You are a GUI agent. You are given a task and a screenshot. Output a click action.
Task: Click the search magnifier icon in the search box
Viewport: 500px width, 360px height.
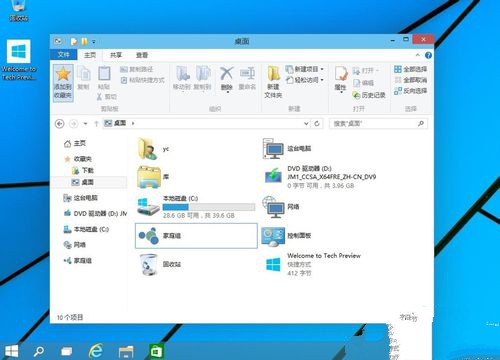click(421, 124)
